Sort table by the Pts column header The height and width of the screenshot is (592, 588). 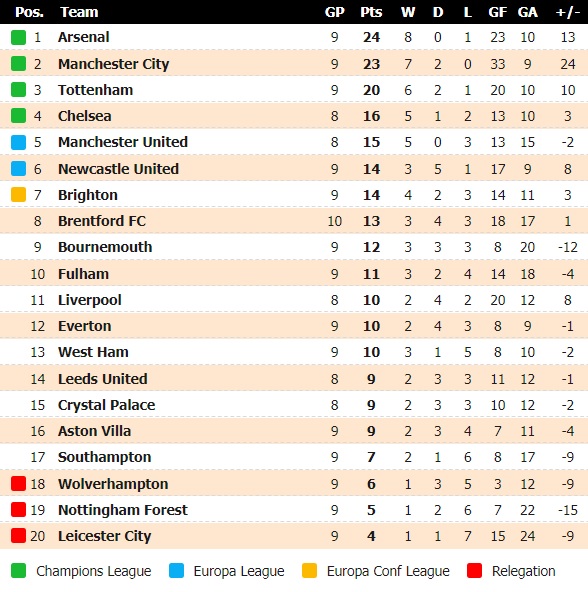[371, 12]
